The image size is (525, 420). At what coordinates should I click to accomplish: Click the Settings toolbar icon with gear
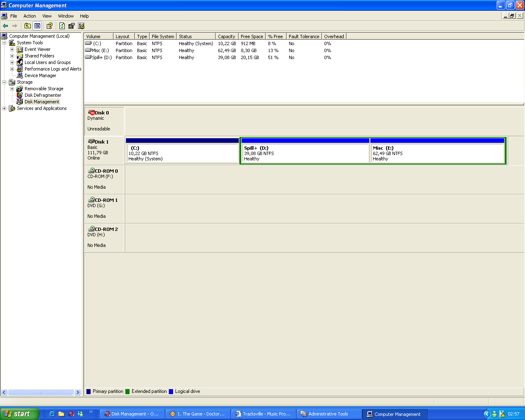pos(81,26)
